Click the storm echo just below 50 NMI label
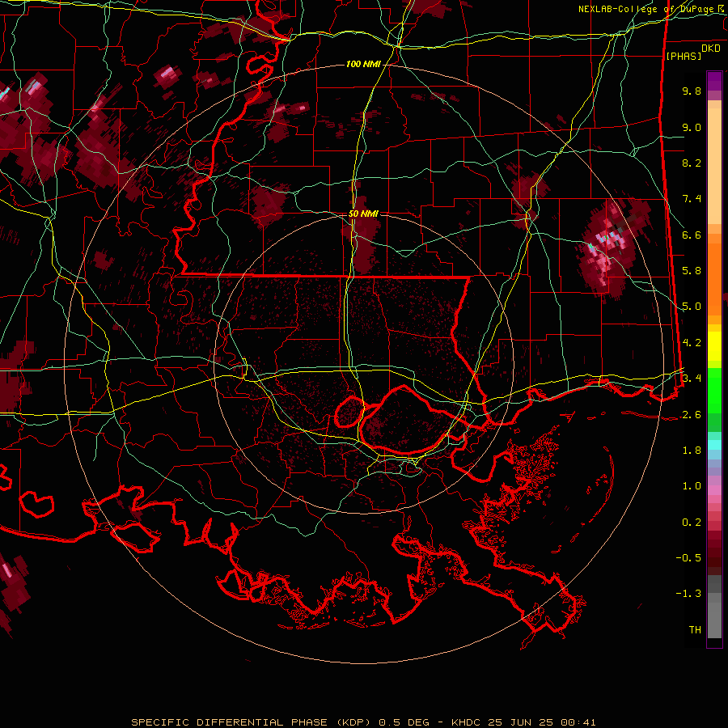The image size is (728, 728). click(x=362, y=237)
